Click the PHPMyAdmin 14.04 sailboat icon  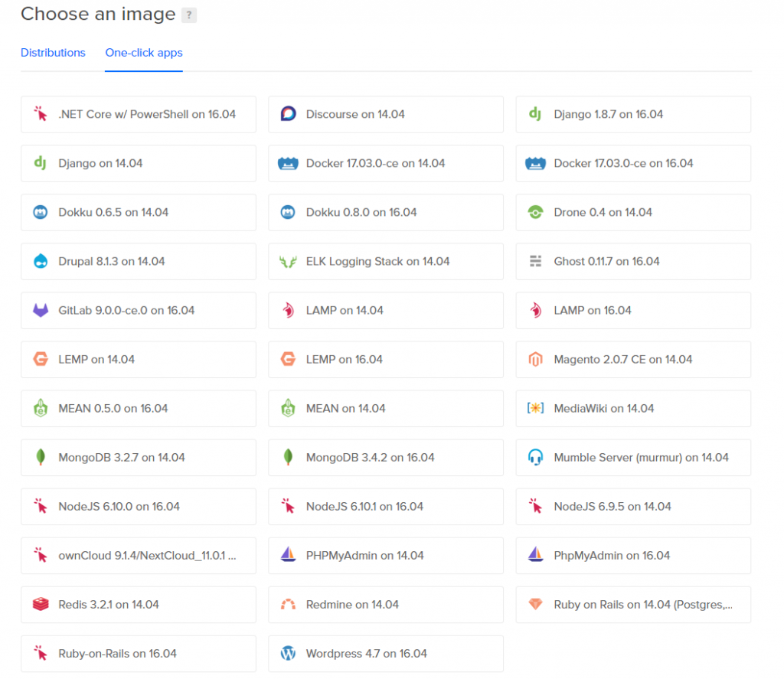click(288, 554)
